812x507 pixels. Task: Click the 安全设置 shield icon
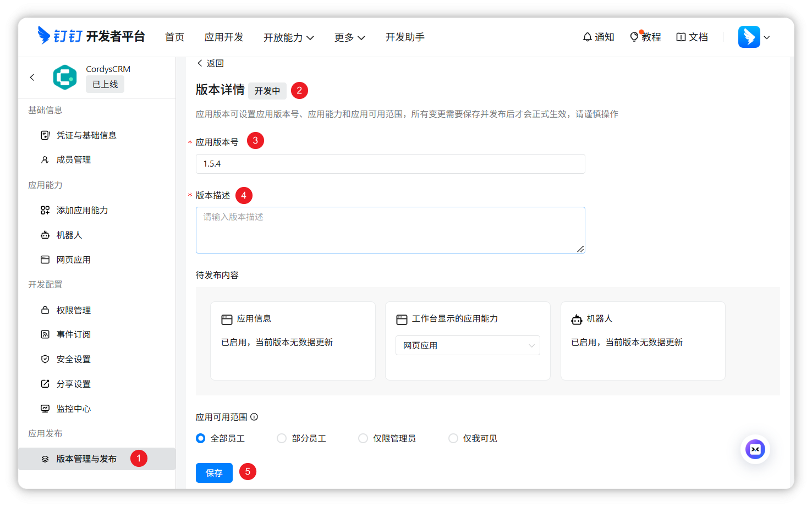point(45,359)
